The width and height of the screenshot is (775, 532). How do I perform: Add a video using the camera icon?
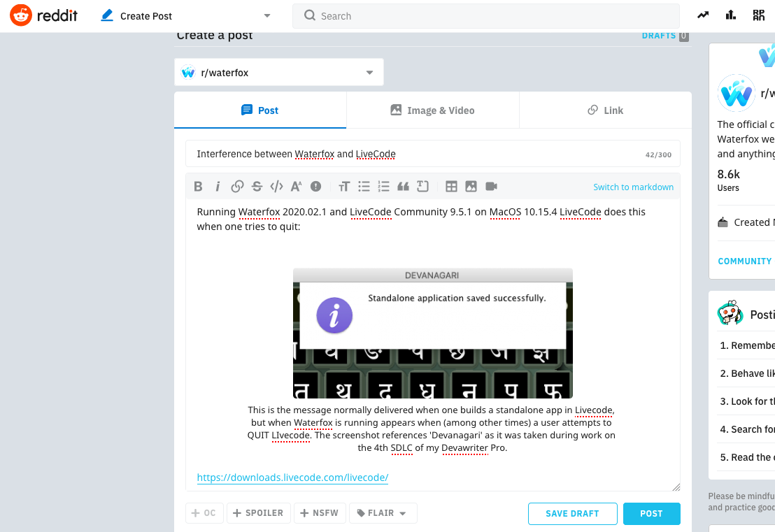(x=491, y=187)
